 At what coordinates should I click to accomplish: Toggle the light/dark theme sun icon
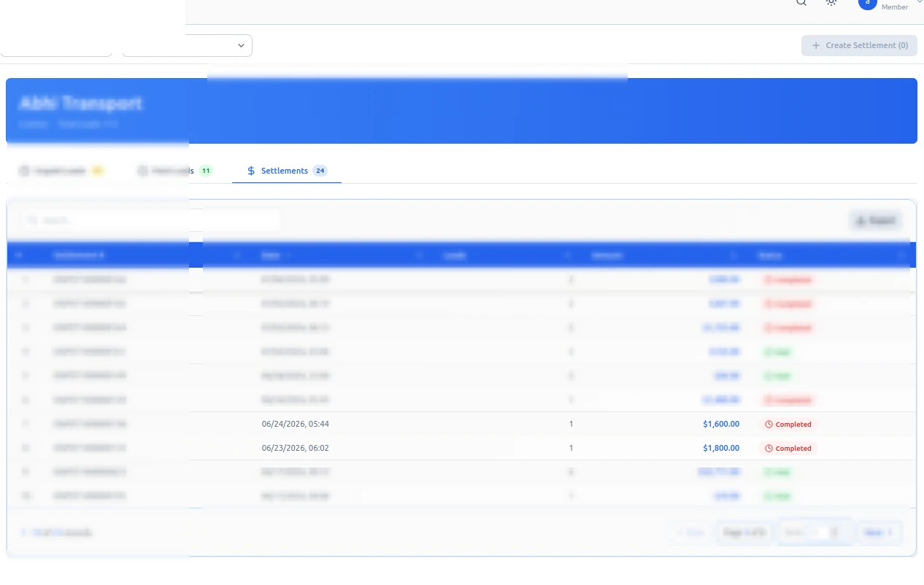click(x=831, y=2)
